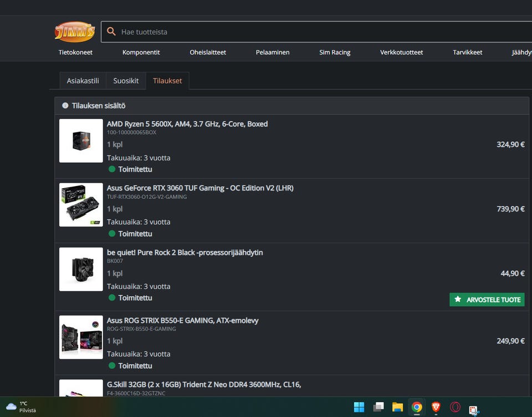
Task: Click the 739,90 € price
Action: click(x=510, y=209)
